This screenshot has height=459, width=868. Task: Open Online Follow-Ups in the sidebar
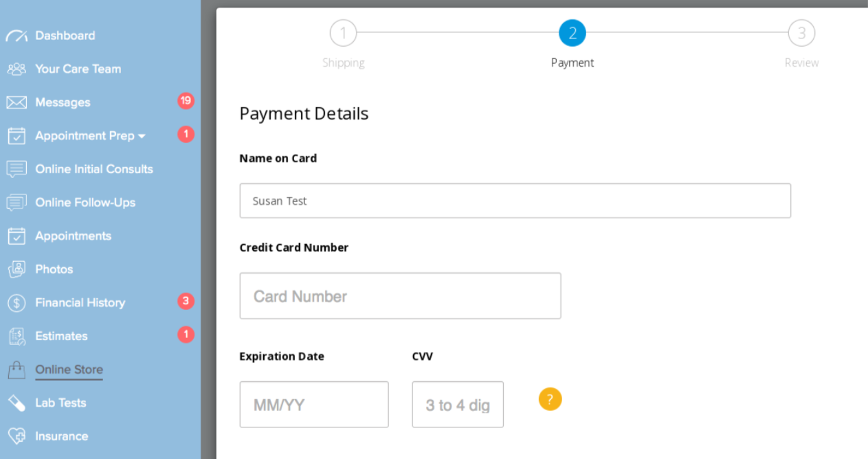click(x=85, y=203)
